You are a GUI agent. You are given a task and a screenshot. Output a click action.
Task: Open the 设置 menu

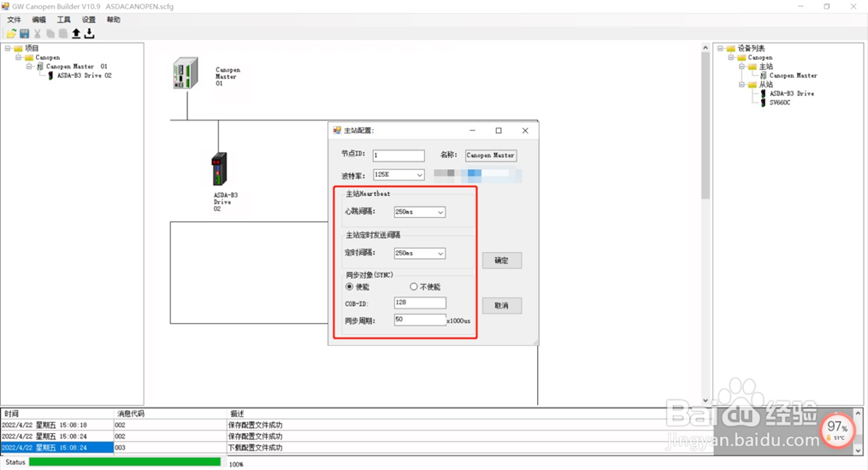pos(89,20)
